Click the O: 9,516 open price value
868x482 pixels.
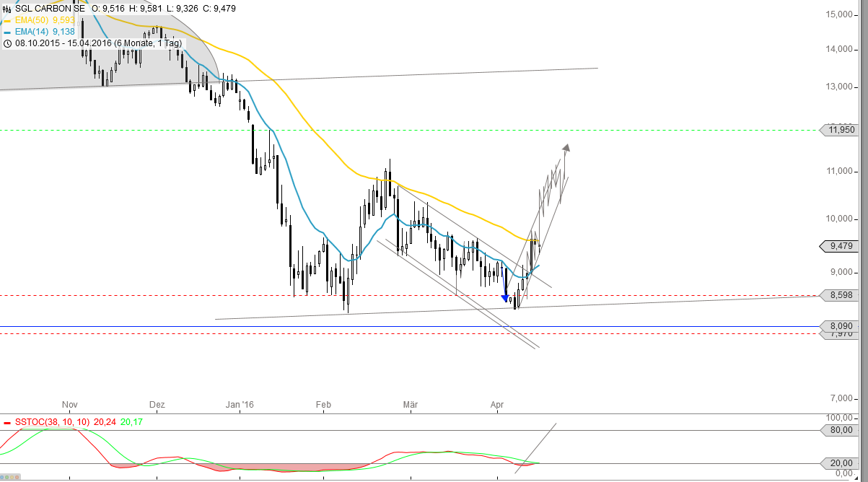click(x=108, y=9)
